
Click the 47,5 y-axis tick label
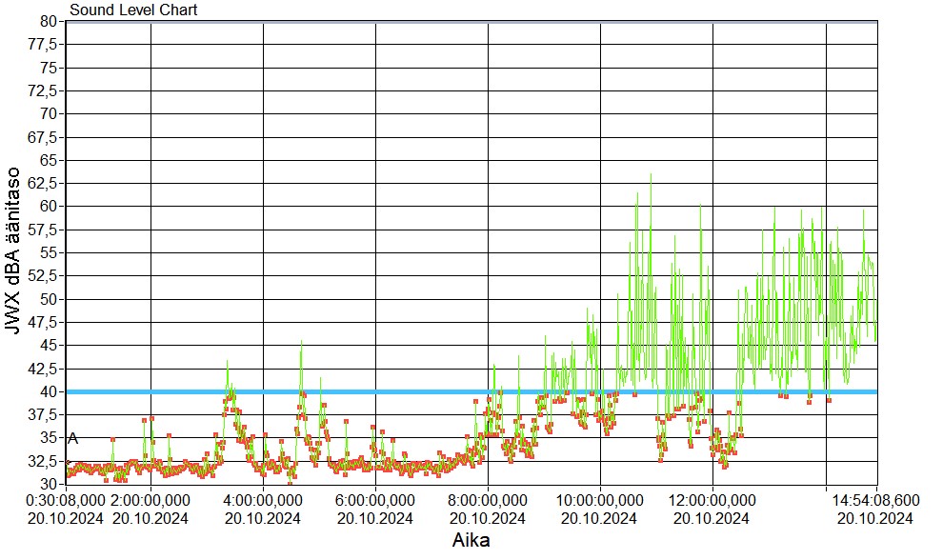coord(44,322)
